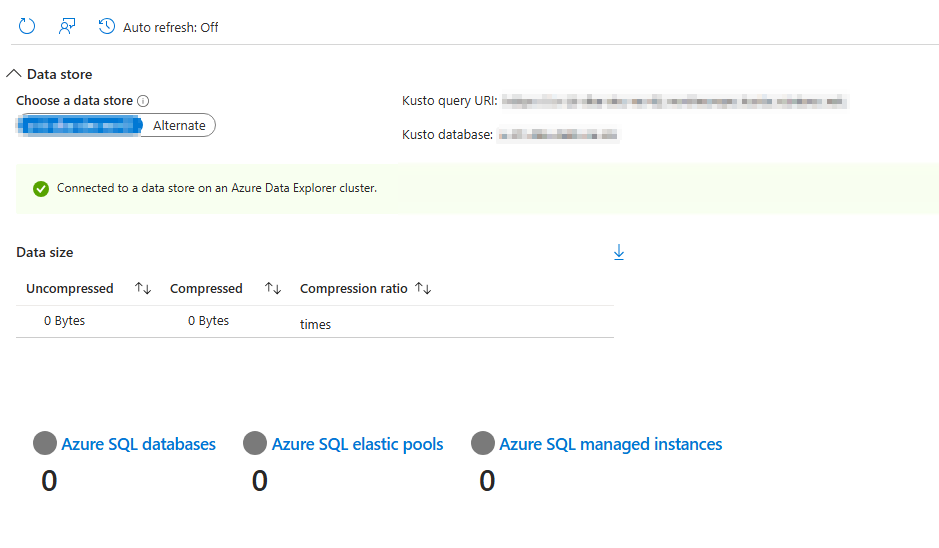Click the gray circle beside Azure SQL managed instances

(483, 443)
